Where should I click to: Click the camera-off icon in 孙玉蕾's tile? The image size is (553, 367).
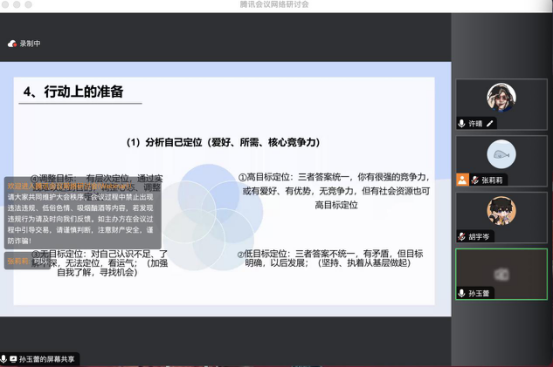point(502,274)
